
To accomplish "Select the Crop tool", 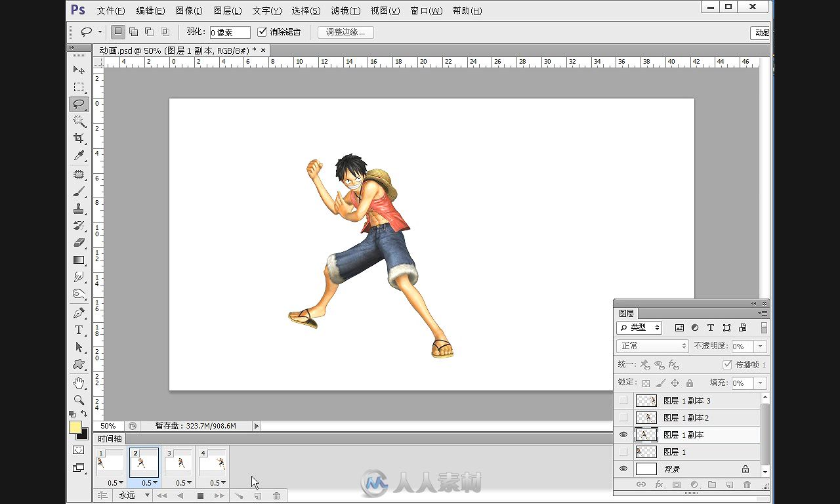I will [79, 138].
